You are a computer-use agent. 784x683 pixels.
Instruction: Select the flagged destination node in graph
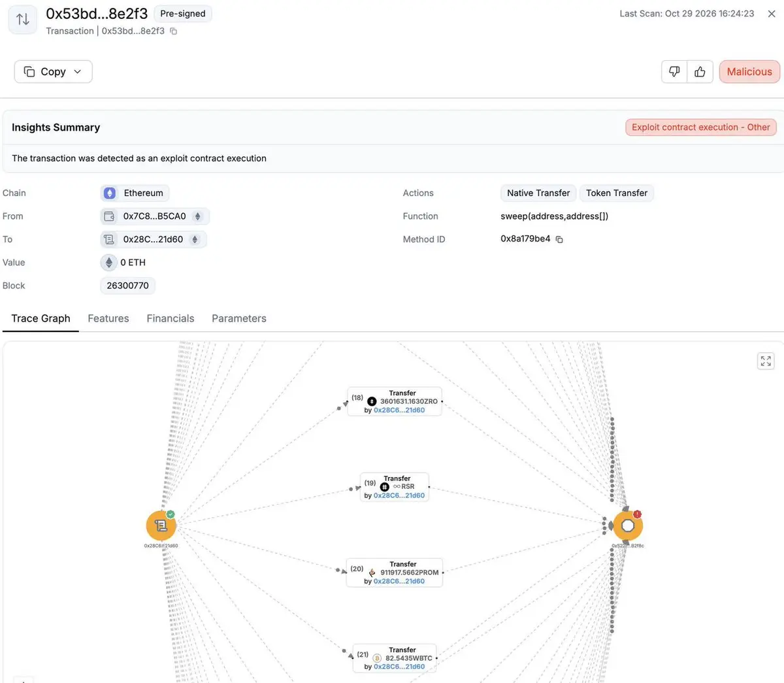coord(628,525)
